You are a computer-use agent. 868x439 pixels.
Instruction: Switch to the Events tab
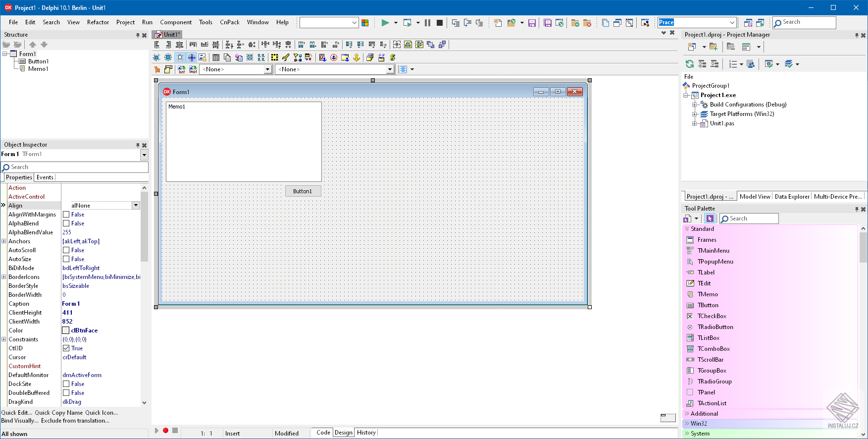click(x=45, y=177)
